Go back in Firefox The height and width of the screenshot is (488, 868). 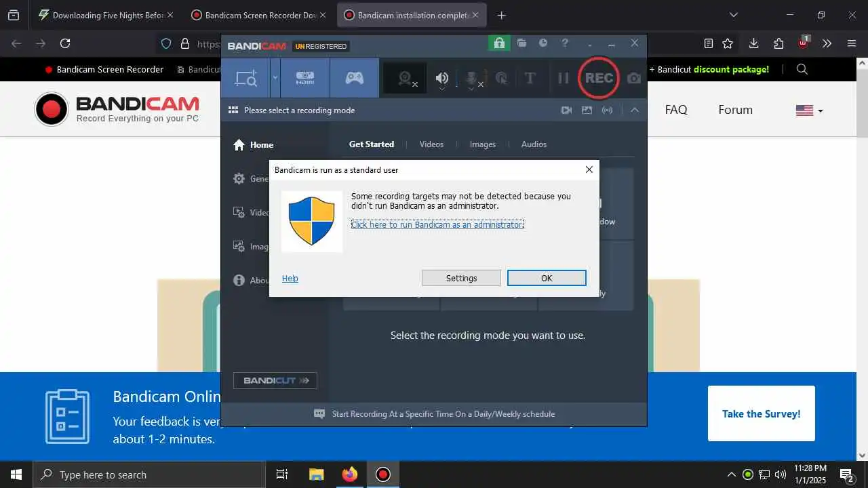coord(16,43)
